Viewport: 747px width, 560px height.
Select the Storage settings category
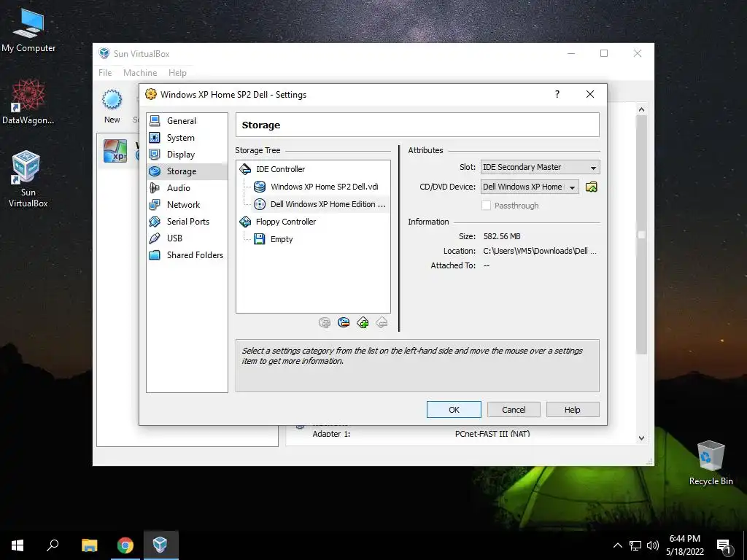[187, 171]
